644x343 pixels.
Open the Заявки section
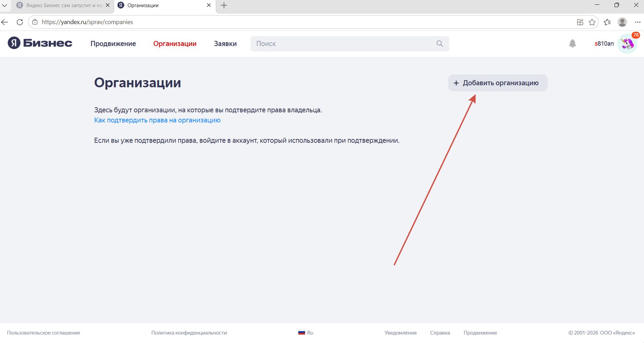coord(225,43)
